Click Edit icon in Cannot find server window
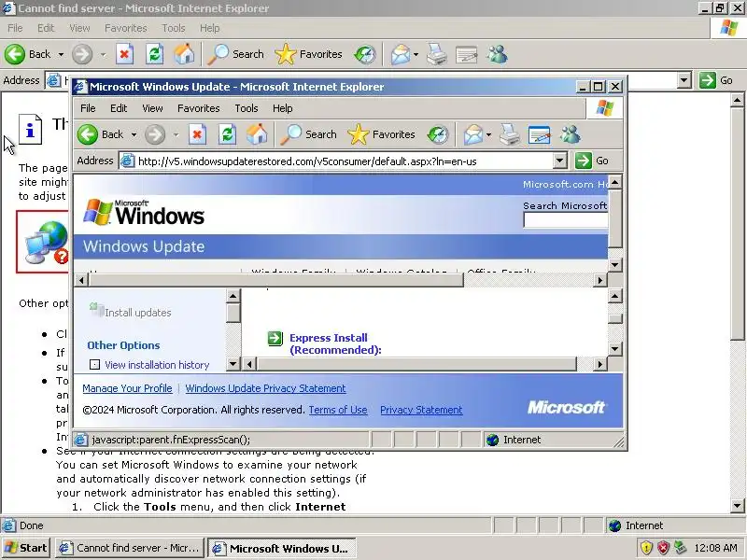747x560 pixels. pyautogui.click(x=466, y=54)
